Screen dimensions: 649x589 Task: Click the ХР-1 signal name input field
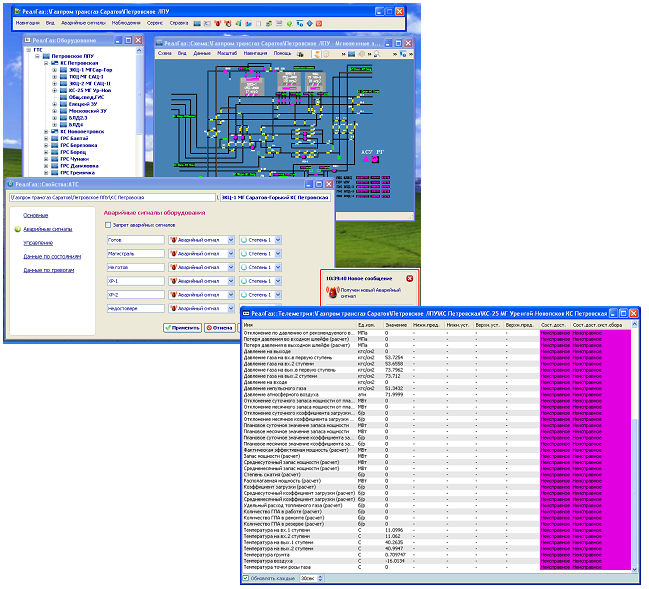coord(133,282)
